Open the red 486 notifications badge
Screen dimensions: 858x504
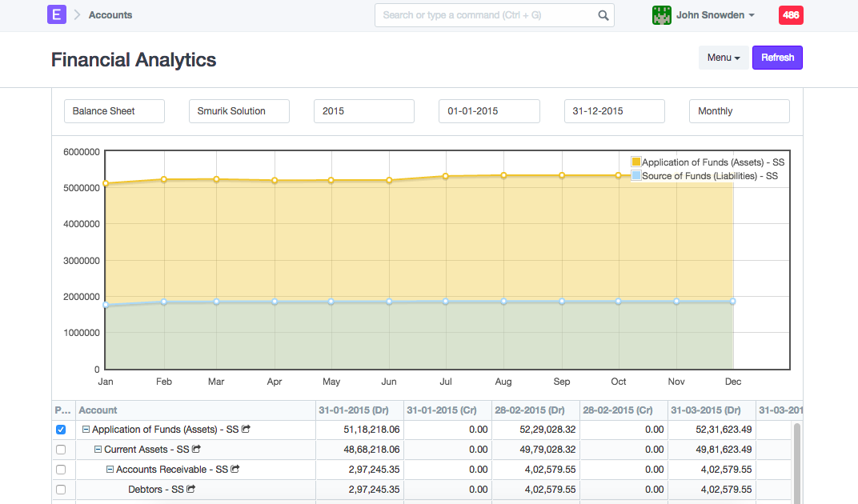point(790,15)
